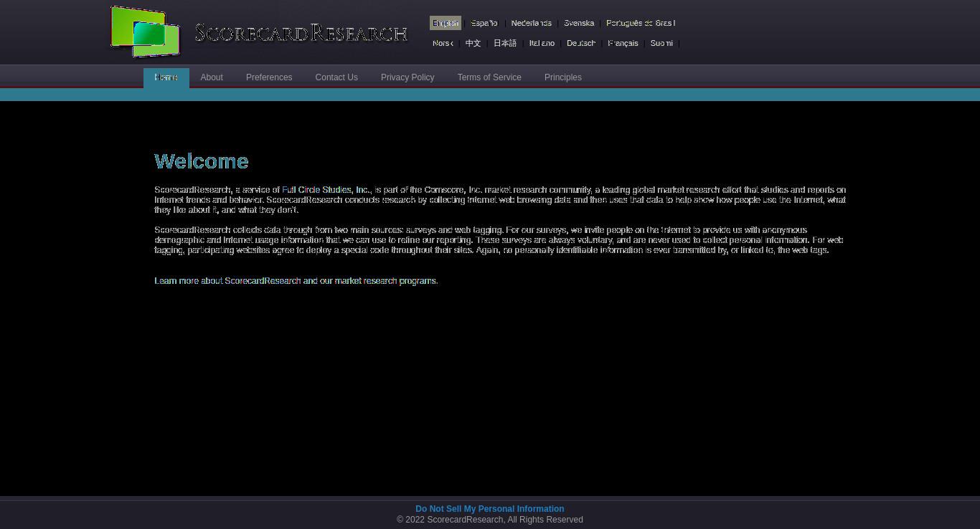Switch the site language to Svenska
The width and height of the screenshot is (980, 529).
[579, 23]
